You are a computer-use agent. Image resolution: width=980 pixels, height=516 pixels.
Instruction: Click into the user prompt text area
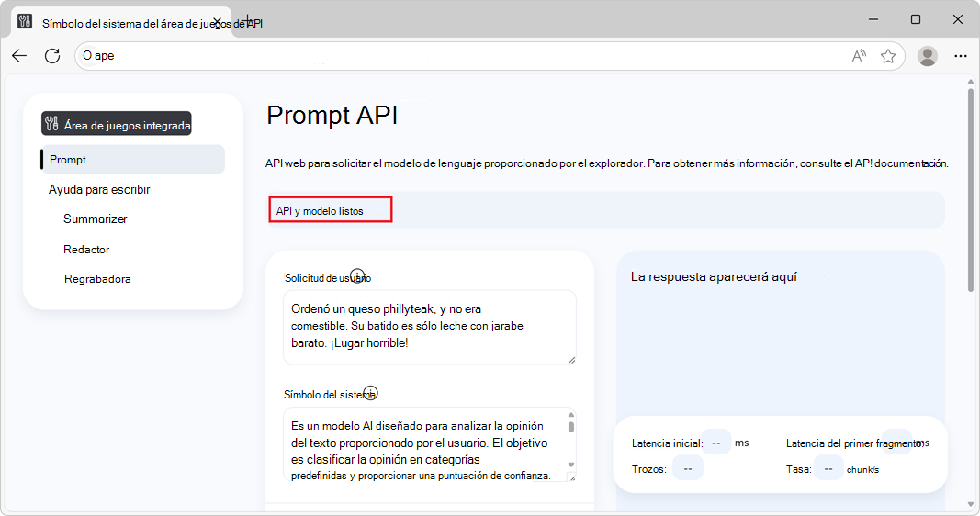429,327
